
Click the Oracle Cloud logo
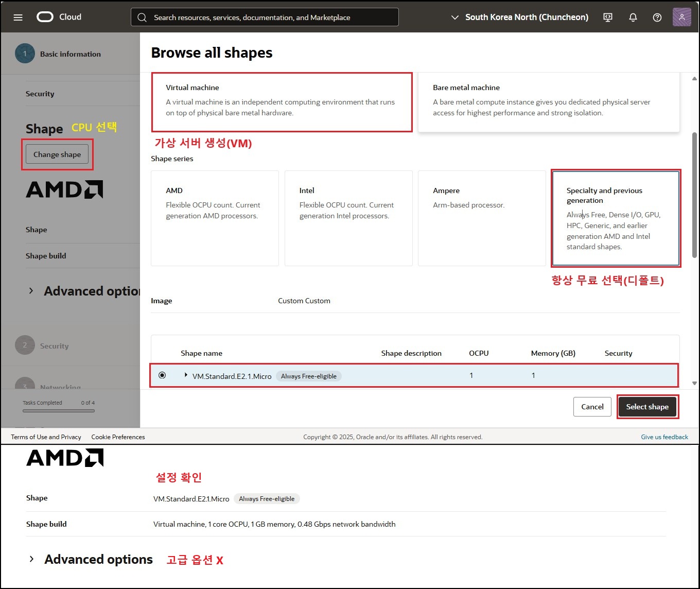pyautogui.click(x=59, y=17)
